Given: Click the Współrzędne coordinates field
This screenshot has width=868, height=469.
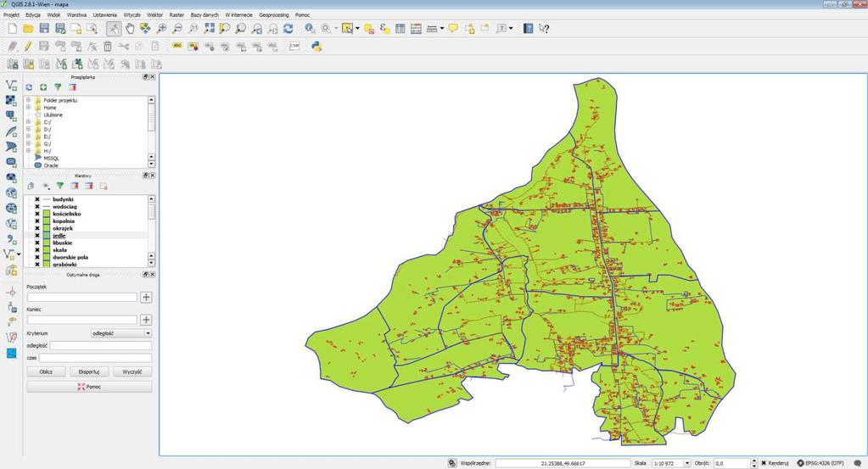Looking at the screenshot, I should [x=563, y=463].
